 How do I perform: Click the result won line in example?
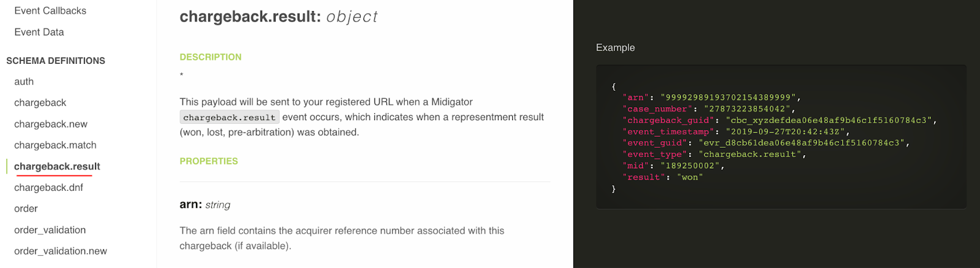pyautogui.click(x=663, y=177)
